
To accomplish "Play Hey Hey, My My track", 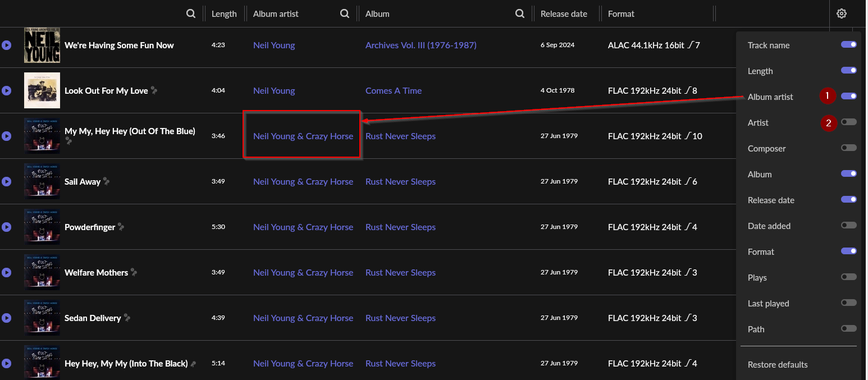I will 7,364.
